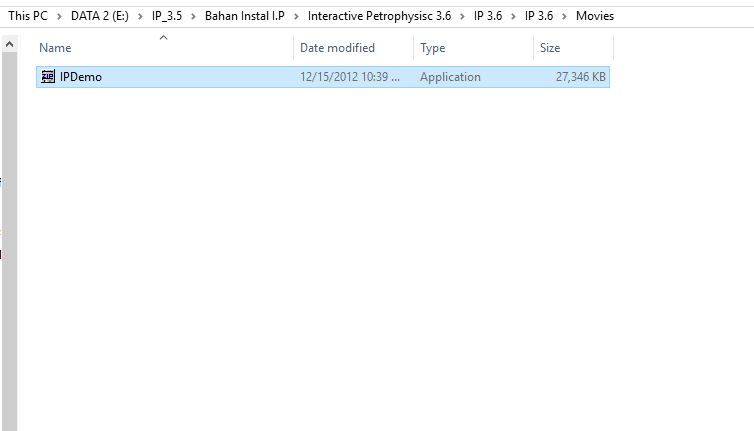Click the navigation pane scroll-up arrow
This screenshot has width=754, height=431.
pyautogui.click(x=9, y=44)
